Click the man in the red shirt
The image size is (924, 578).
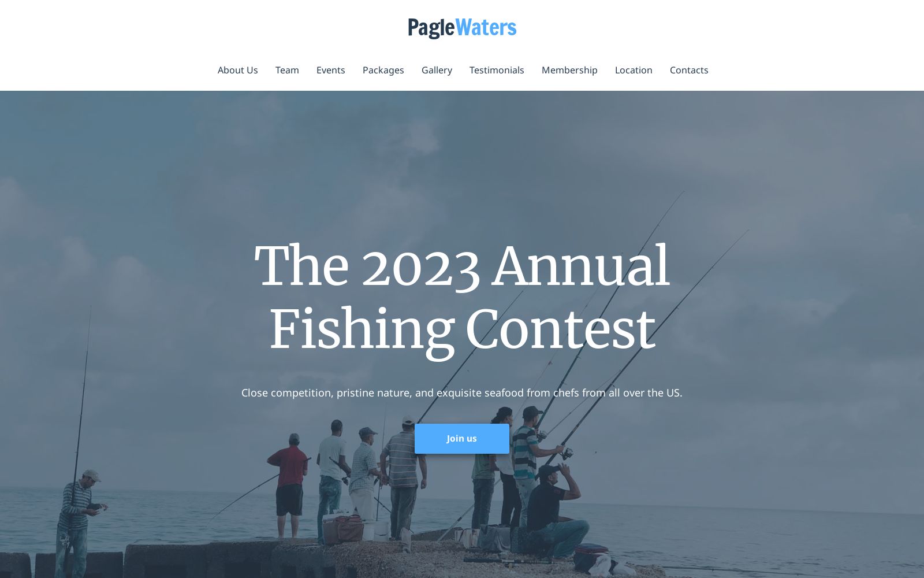[x=289, y=486]
